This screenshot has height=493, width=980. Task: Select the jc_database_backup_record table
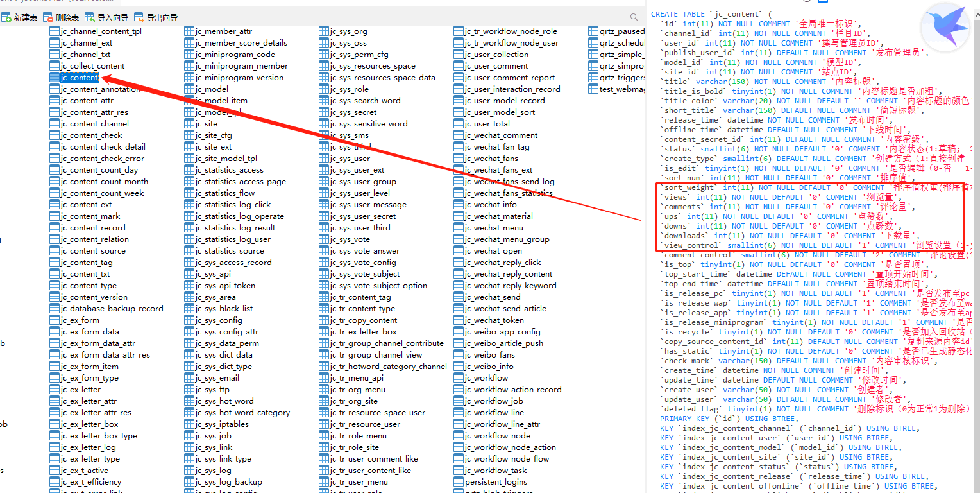pos(112,309)
